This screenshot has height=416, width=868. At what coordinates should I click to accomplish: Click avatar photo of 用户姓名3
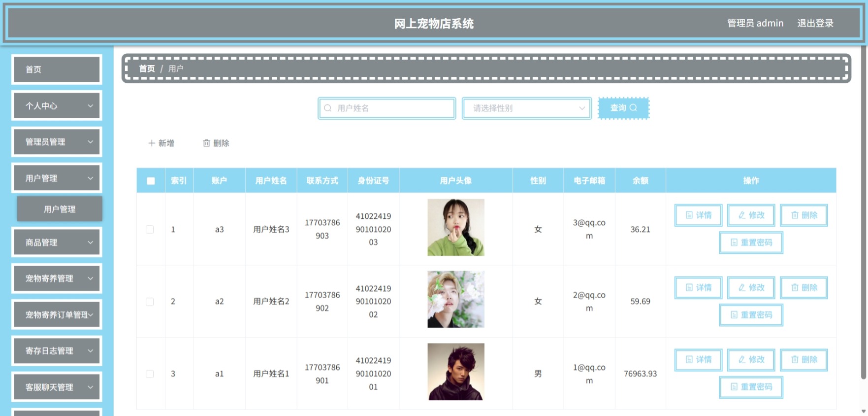tap(456, 227)
